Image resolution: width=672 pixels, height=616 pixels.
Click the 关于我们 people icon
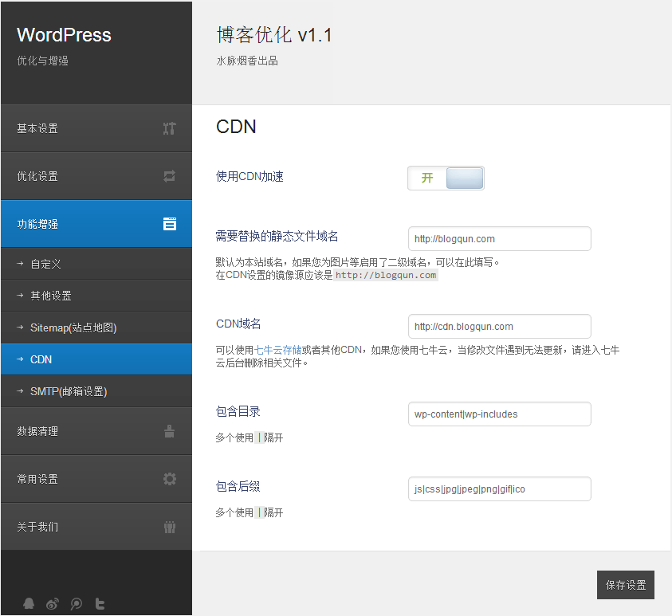[x=170, y=527]
